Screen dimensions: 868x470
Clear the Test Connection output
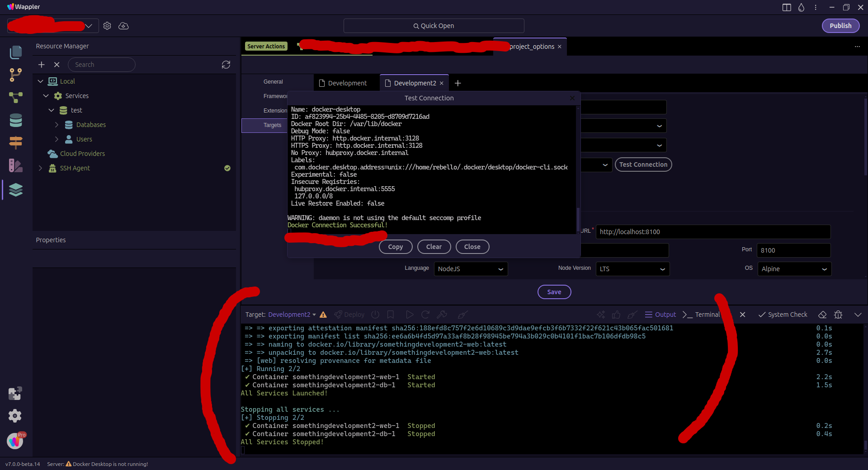pyautogui.click(x=434, y=247)
